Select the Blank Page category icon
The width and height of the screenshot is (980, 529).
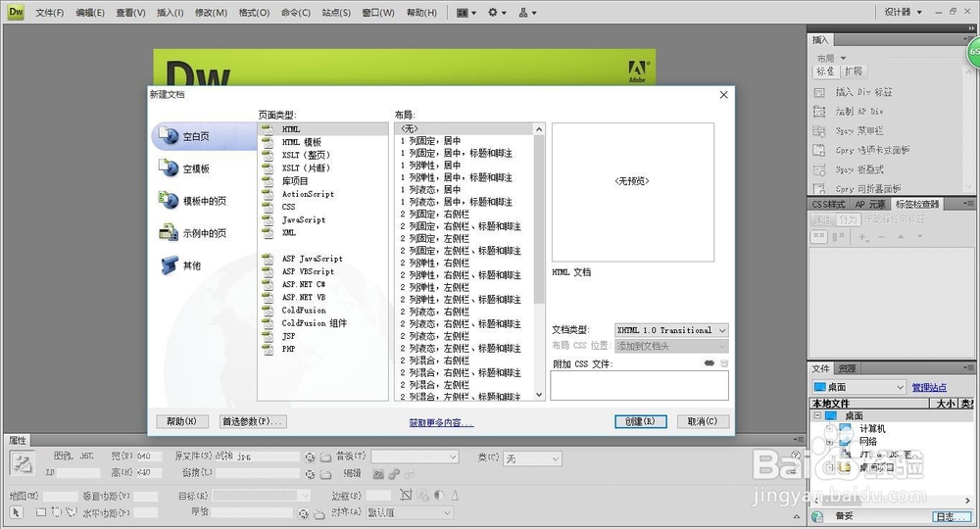click(x=169, y=135)
